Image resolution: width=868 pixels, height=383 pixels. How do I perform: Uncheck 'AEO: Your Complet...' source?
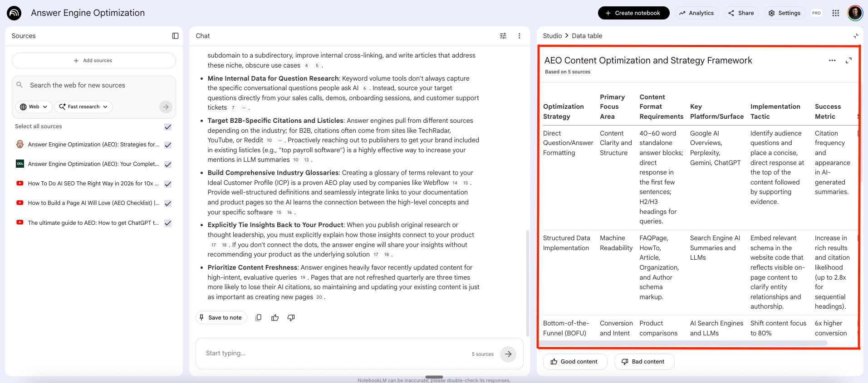pyautogui.click(x=168, y=165)
